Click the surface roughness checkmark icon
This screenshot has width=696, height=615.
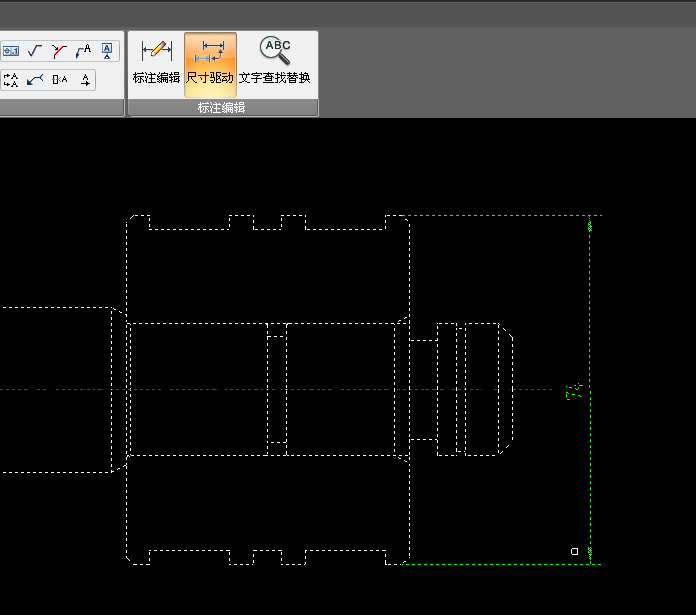pyautogui.click(x=35, y=50)
